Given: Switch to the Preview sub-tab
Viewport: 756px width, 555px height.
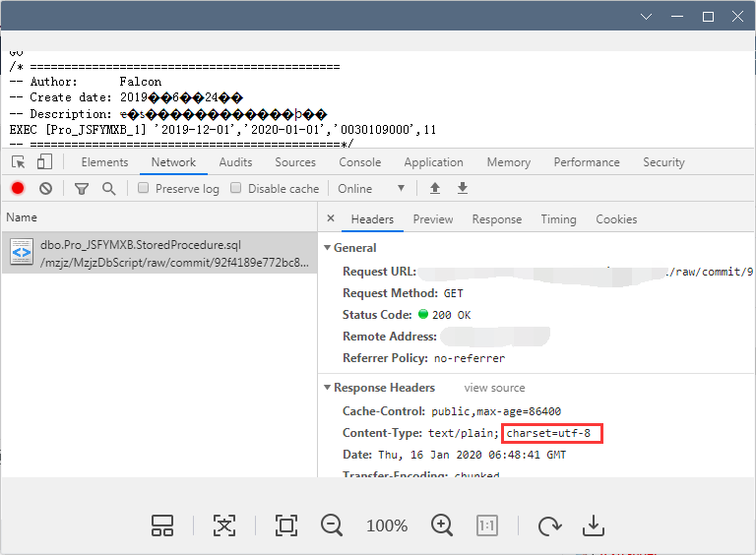Looking at the screenshot, I should click(x=433, y=219).
